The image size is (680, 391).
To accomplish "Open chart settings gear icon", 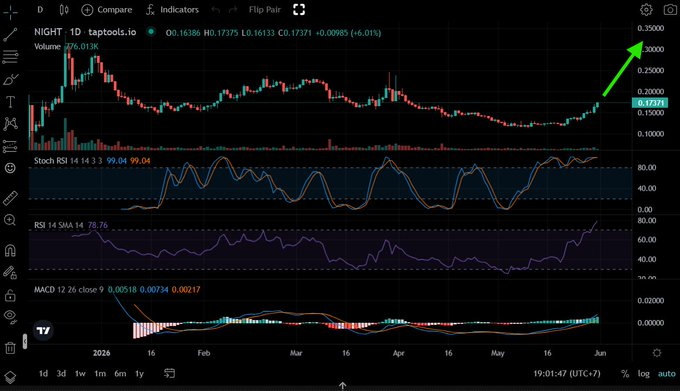I will point(646,10).
